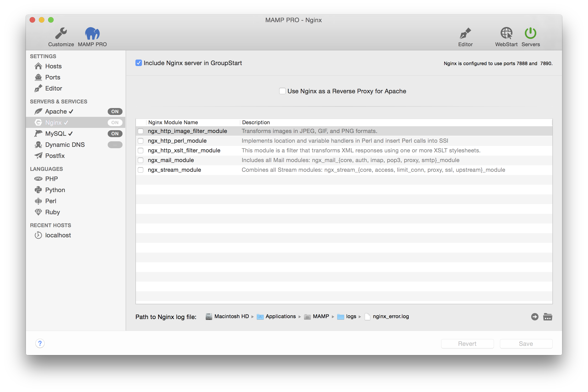Click the localhost recent clock icon
Image resolution: width=588 pixels, height=392 pixels.
(38, 235)
